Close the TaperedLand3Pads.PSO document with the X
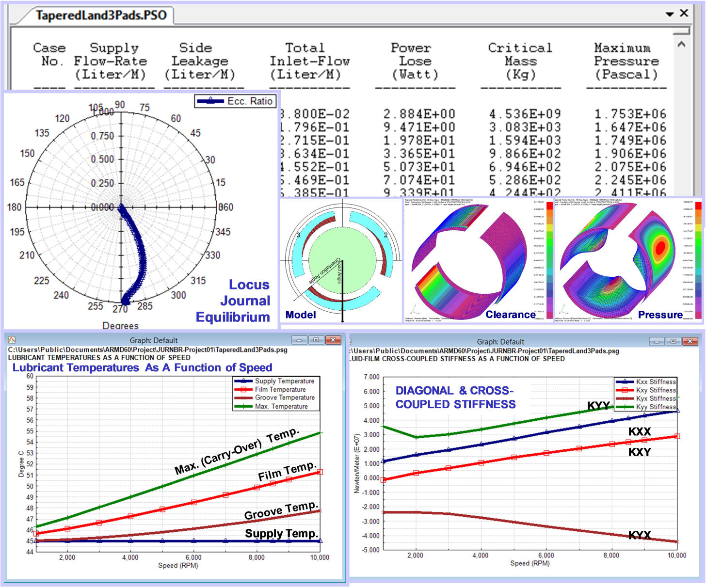The width and height of the screenshot is (706, 588). pyautogui.click(x=684, y=14)
